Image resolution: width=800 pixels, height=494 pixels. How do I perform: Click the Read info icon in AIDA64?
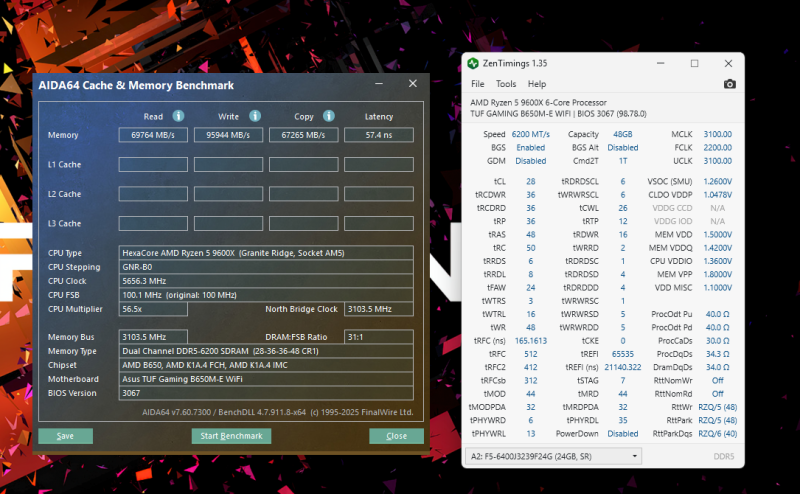click(178, 116)
